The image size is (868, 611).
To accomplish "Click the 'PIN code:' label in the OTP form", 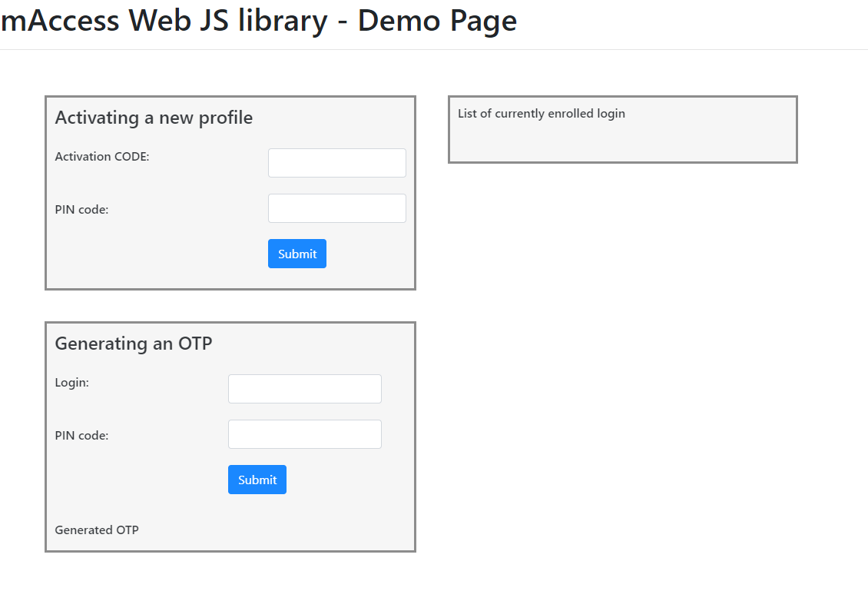I will coord(81,435).
